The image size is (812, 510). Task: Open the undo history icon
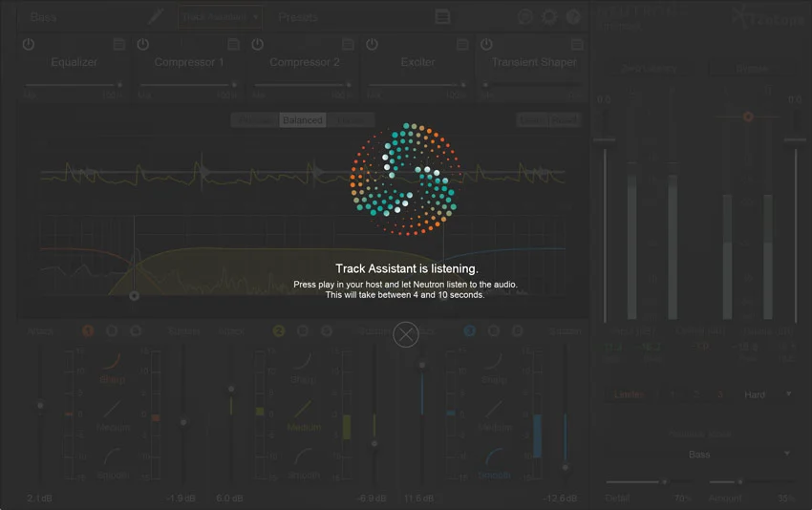coord(525,17)
